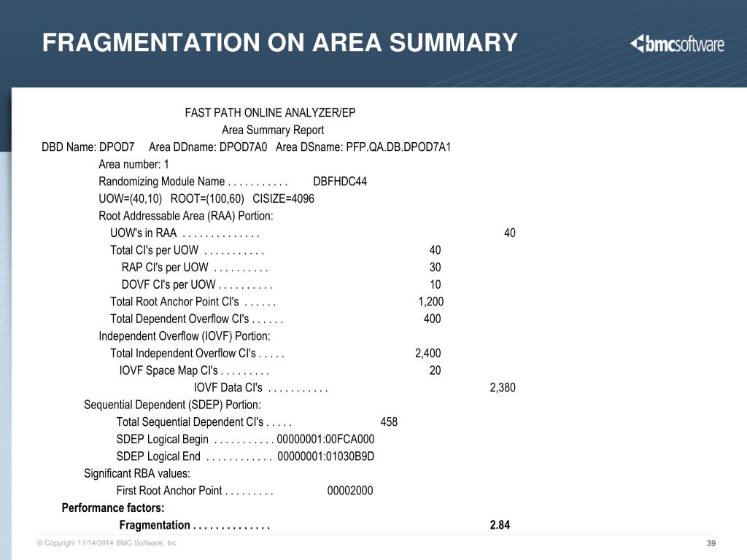Select the UOW's in RAA value 40

(510, 233)
